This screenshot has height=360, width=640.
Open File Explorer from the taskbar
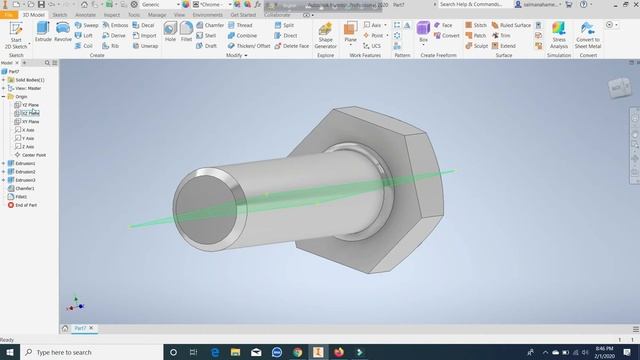tap(236, 352)
